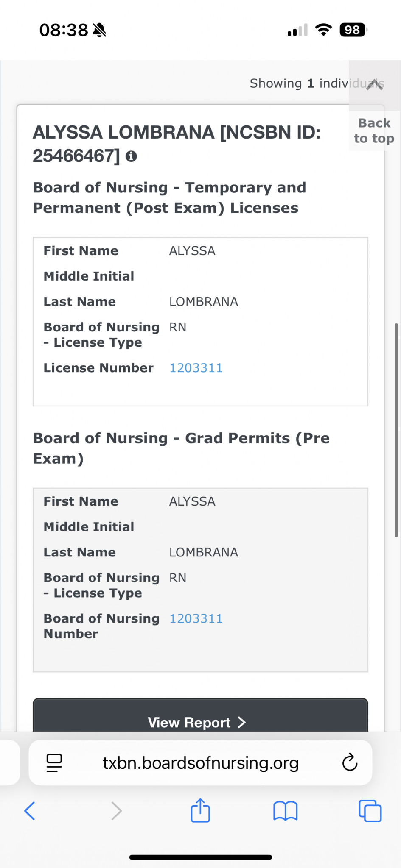Tap the txbn.boardsofnursing.org address field
Screen dimensions: 401x868
coord(200,762)
